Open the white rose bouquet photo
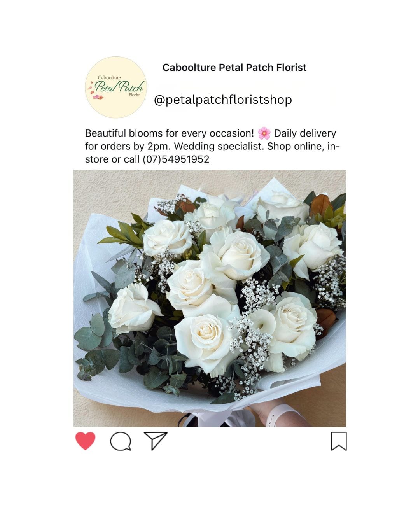420x525 pixels. coord(210,298)
